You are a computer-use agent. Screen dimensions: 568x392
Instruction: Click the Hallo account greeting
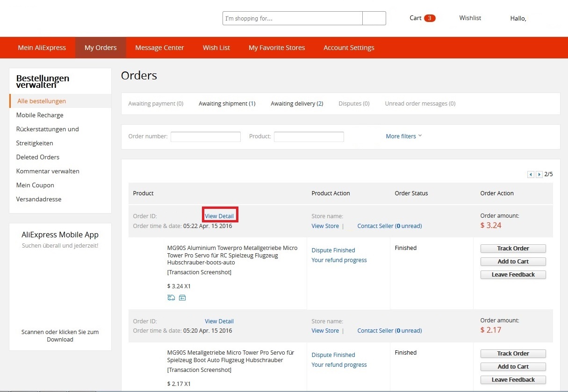pyautogui.click(x=518, y=19)
